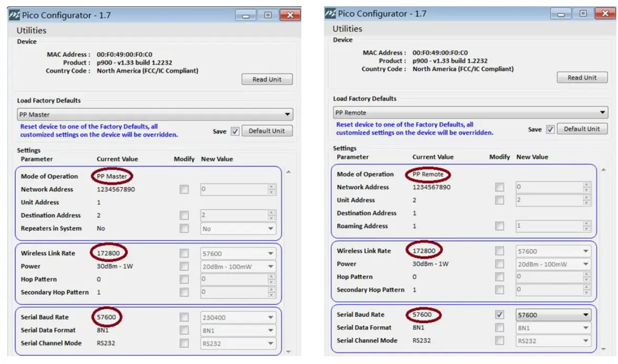This screenshot has height=364, width=618.
Task: Check Modify for Destination Address in the Master window
Action: (184, 215)
